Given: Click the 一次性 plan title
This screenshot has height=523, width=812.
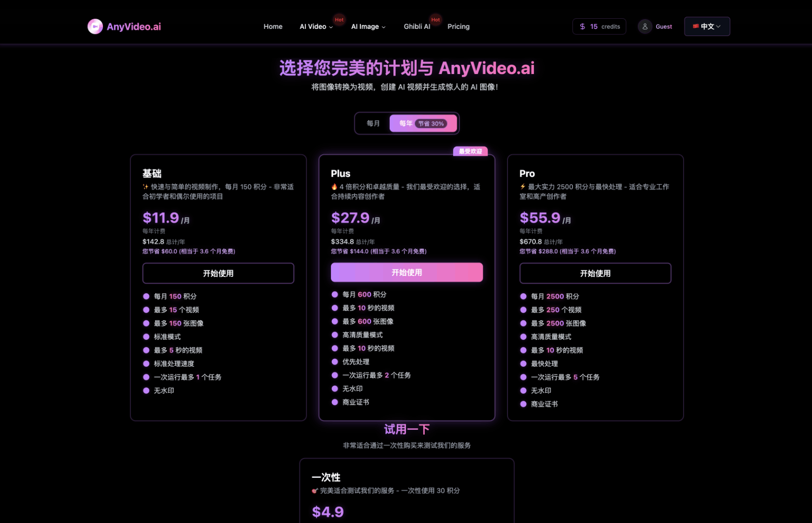Looking at the screenshot, I should [326, 477].
